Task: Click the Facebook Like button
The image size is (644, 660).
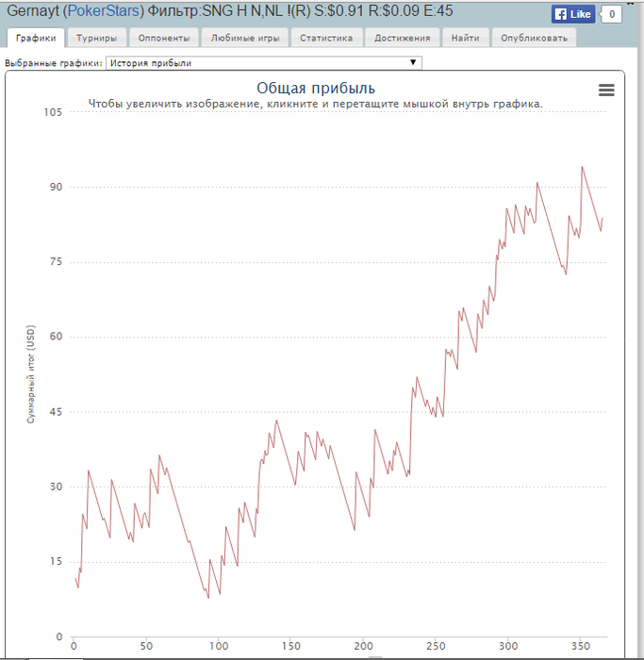Action: [x=573, y=14]
